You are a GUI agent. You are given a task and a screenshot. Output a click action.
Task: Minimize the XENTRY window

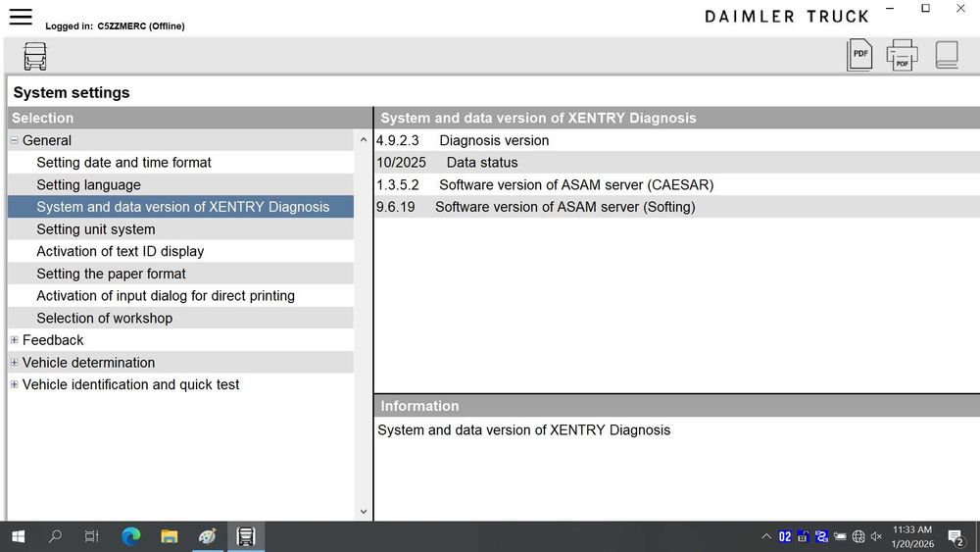tap(890, 9)
